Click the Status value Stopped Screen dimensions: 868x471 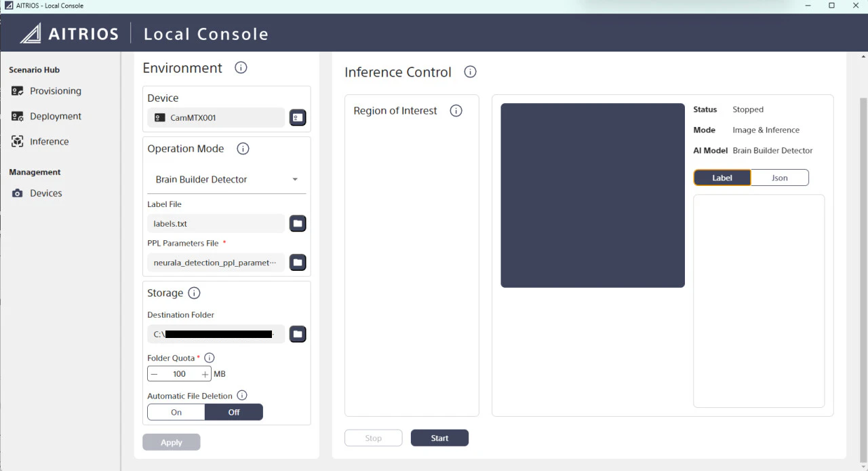748,109
